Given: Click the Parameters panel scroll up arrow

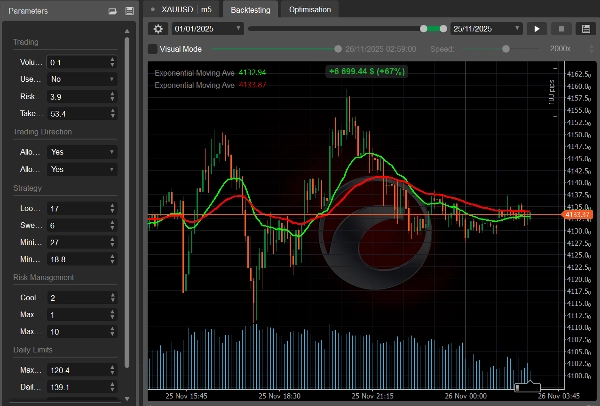Looking at the screenshot, I should coord(127,31).
